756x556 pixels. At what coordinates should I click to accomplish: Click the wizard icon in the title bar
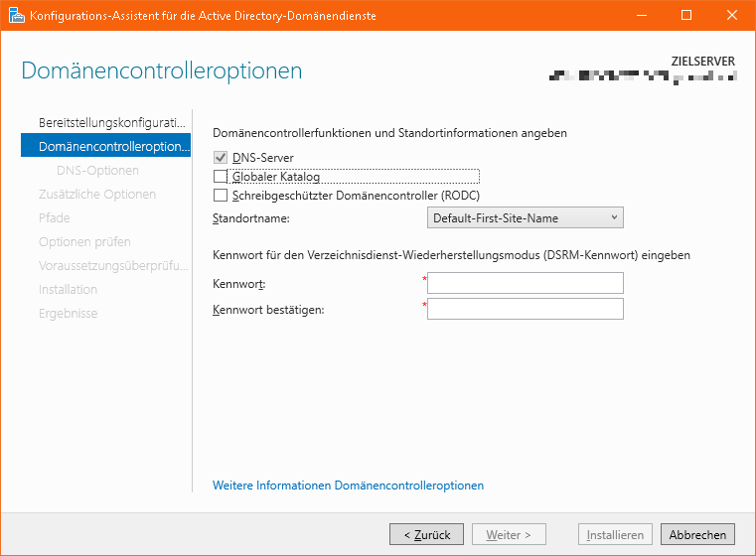click(x=15, y=16)
